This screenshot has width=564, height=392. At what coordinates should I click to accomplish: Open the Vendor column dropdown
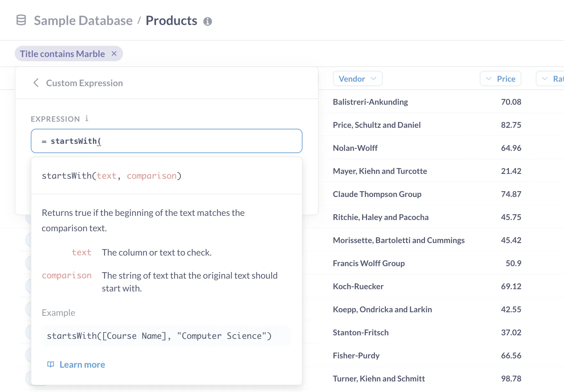coord(357,79)
